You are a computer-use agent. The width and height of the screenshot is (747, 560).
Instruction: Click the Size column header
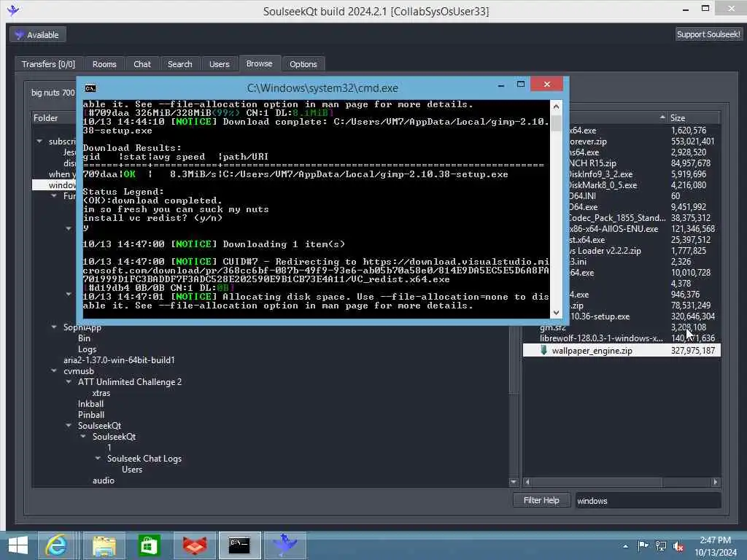pos(693,117)
